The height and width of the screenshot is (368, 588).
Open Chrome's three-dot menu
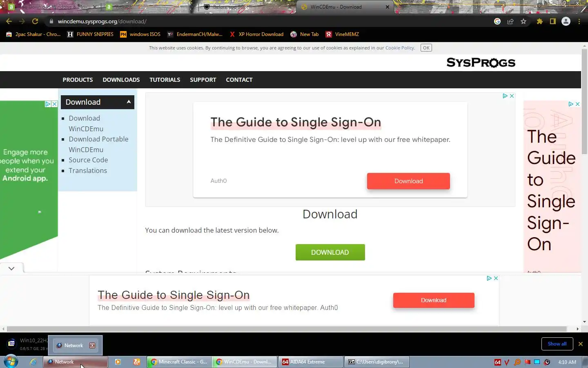tap(579, 21)
